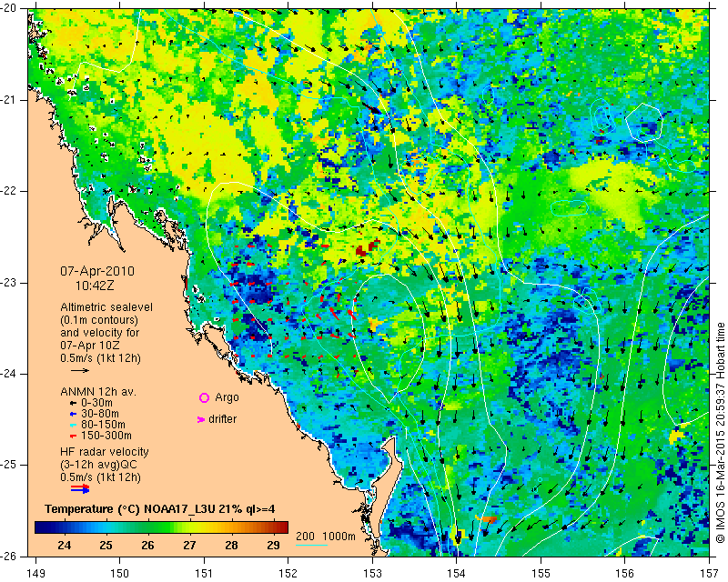Click the 'and velocity for' legend text
The image size is (728, 582).
(x=100, y=333)
